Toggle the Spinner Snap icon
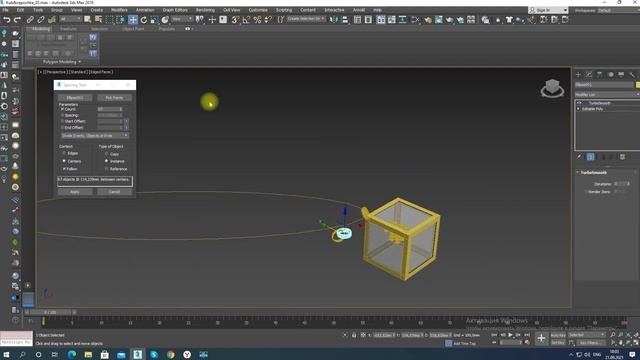 (268, 20)
